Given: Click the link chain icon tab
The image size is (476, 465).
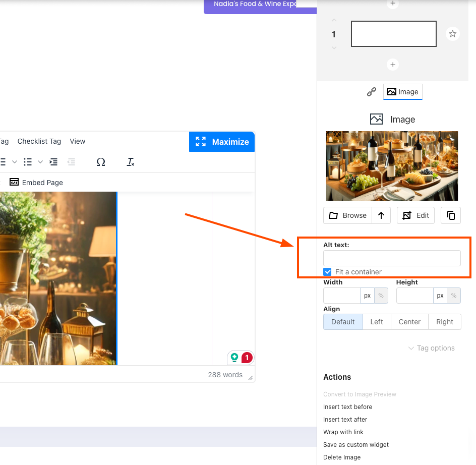Looking at the screenshot, I should pyautogui.click(x=371, y=92).
